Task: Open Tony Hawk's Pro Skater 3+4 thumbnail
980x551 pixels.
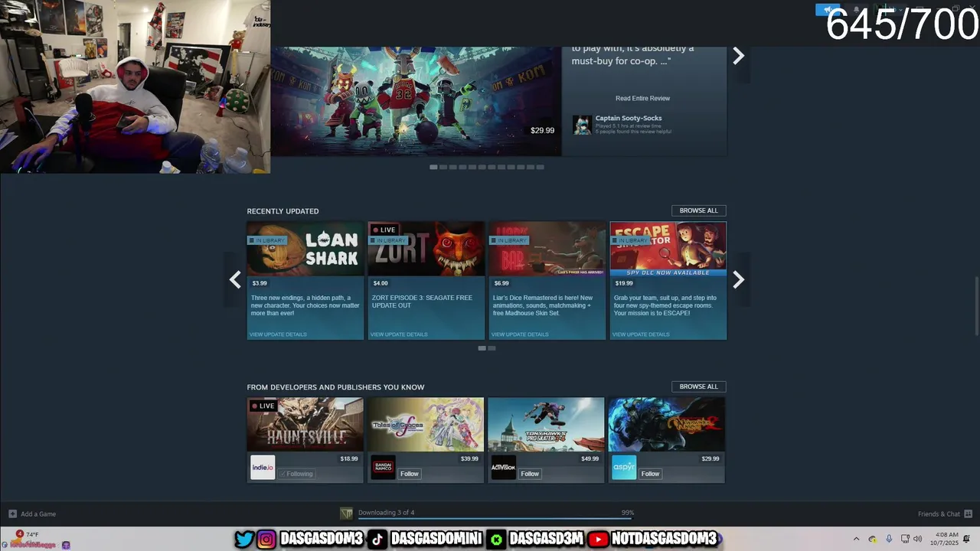Action: tap(546, 424)
